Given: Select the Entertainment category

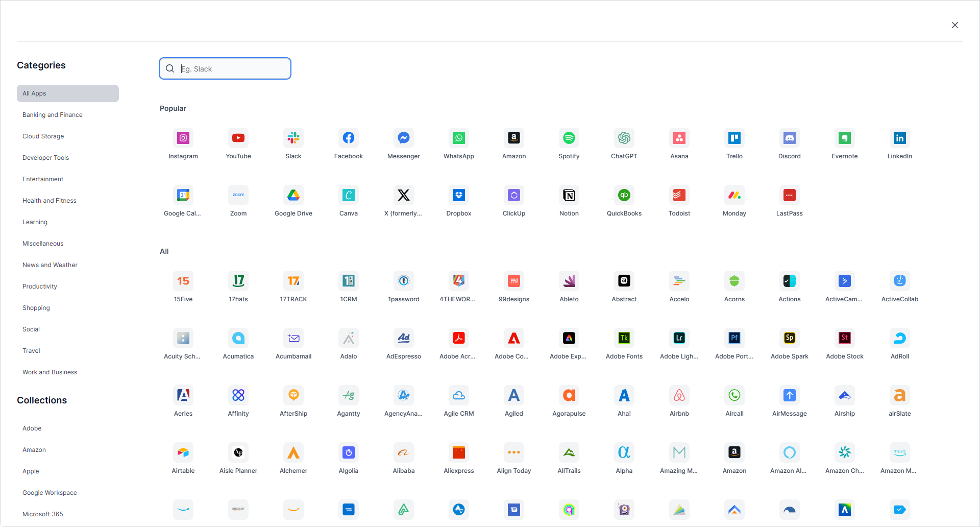Looking at the screenshot, I should (68, 179).
